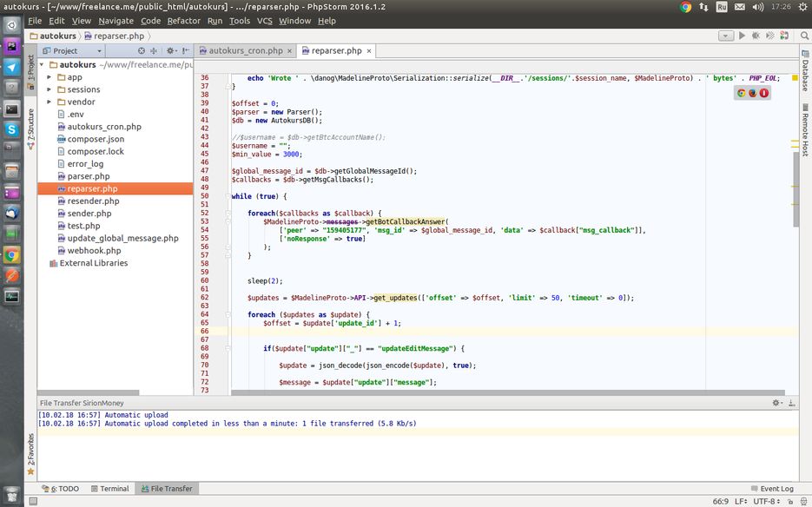
Task: Click the File Transfer tool window button
Action: [167, 489]
